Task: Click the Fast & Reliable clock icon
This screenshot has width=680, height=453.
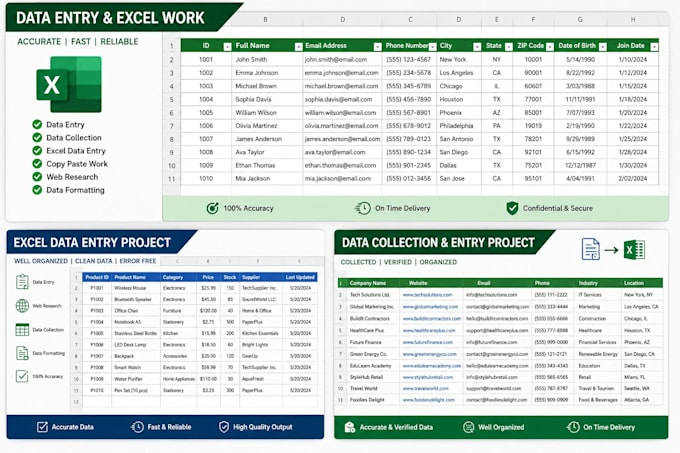Action: [137, 427]
